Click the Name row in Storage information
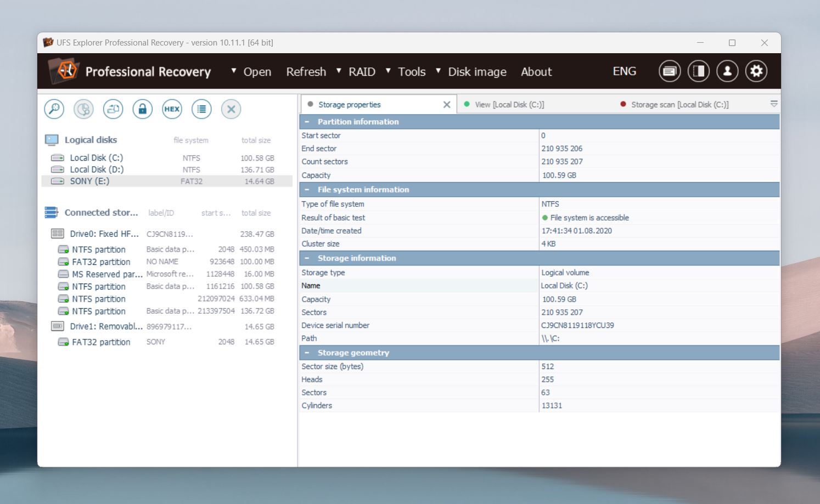 tap(540, 286)
